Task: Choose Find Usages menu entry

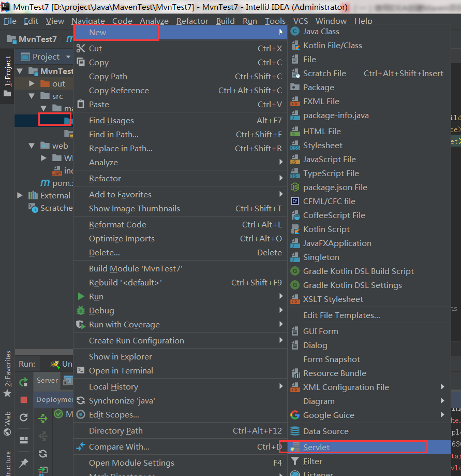Action: (x=180, y=120)
